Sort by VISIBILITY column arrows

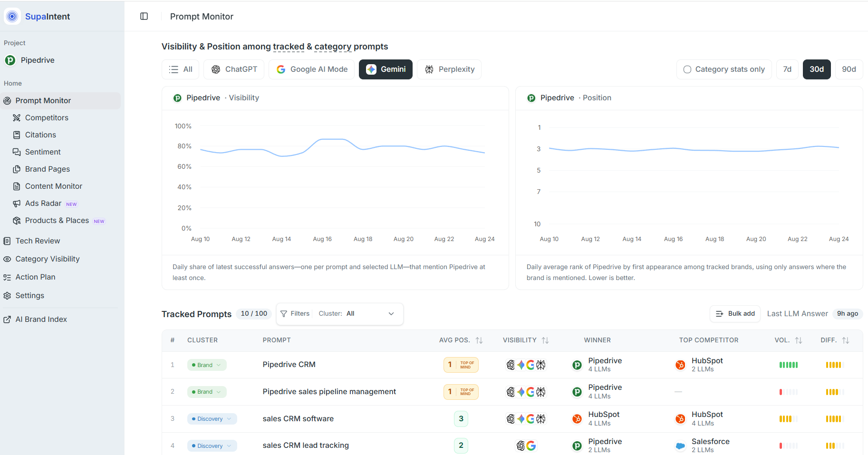[x=545, y=340]
